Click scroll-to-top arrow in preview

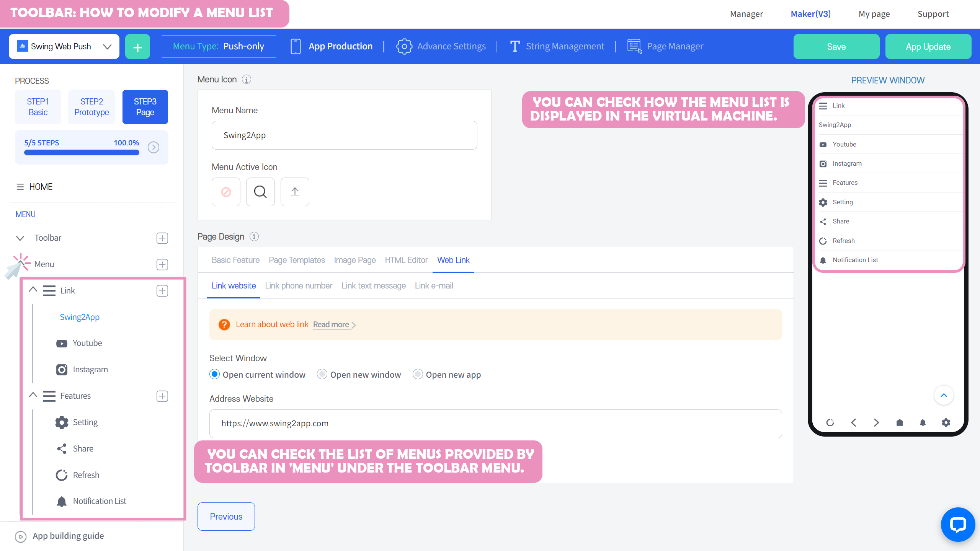click(x=944, y=395)
